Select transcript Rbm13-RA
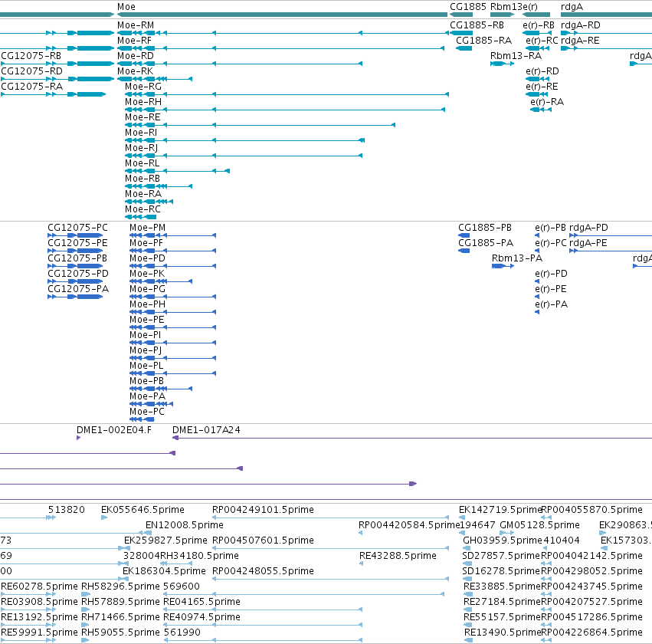The height and width of the screenshot is (644, 652). [516, 56]
